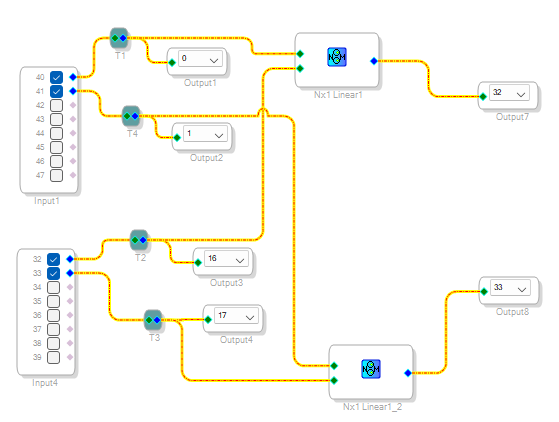Enable channel 44 checkbox
The height and width of the screenshot is (422, 559).
coord(56,133)
